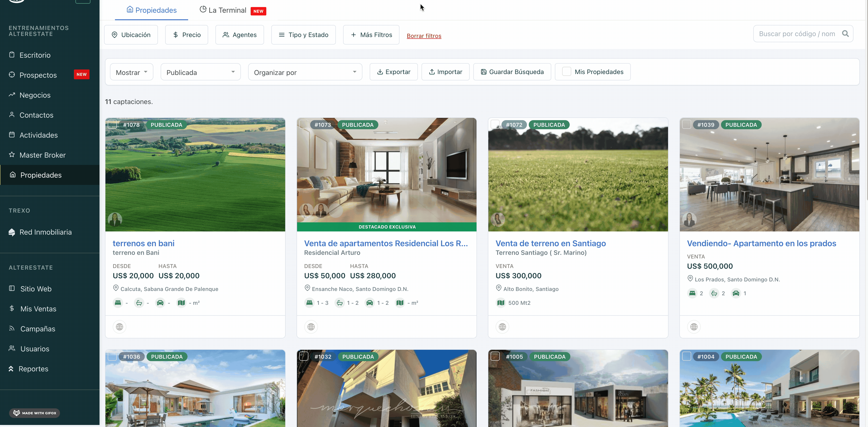This screenshot has width=868, height=427.
Task: Go to Master Broker section
Action: [x=42, y=155]
